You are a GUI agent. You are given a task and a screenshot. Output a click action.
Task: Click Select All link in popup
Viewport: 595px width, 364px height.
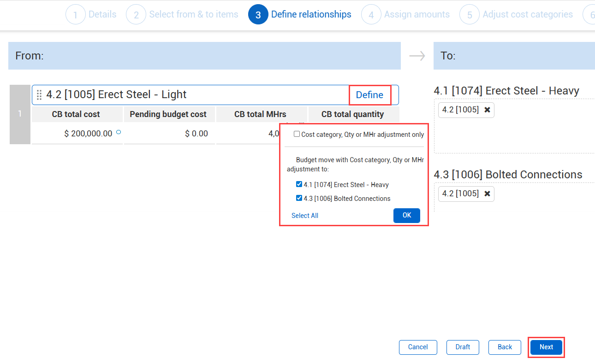pyautogui.click(x=305, y=216)
